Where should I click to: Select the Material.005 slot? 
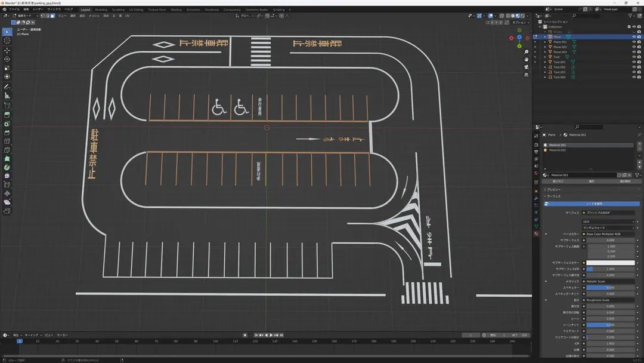588,150
